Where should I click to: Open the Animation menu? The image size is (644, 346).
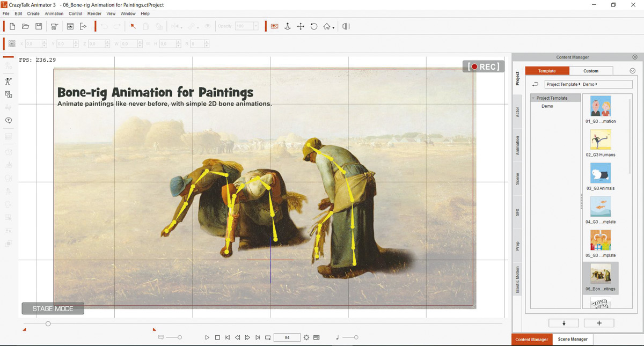pyautogui.click(x=54, y=13)
